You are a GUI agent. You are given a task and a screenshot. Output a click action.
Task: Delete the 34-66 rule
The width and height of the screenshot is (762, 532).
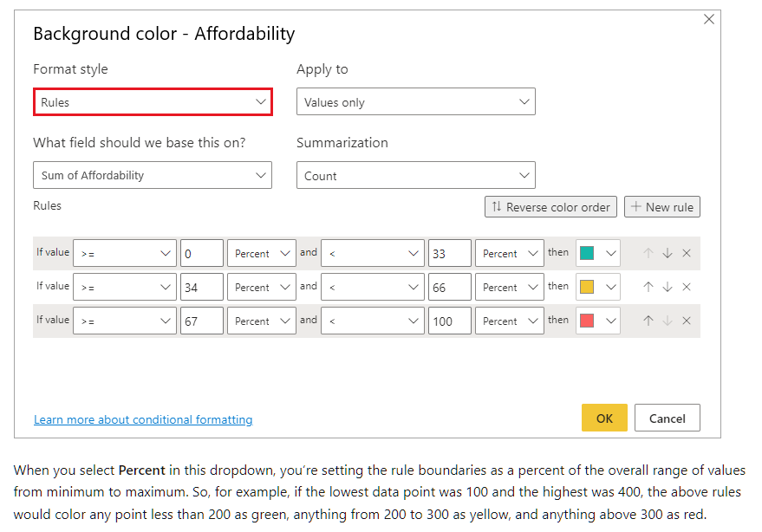pyautogui.click(x=687, y=287)
